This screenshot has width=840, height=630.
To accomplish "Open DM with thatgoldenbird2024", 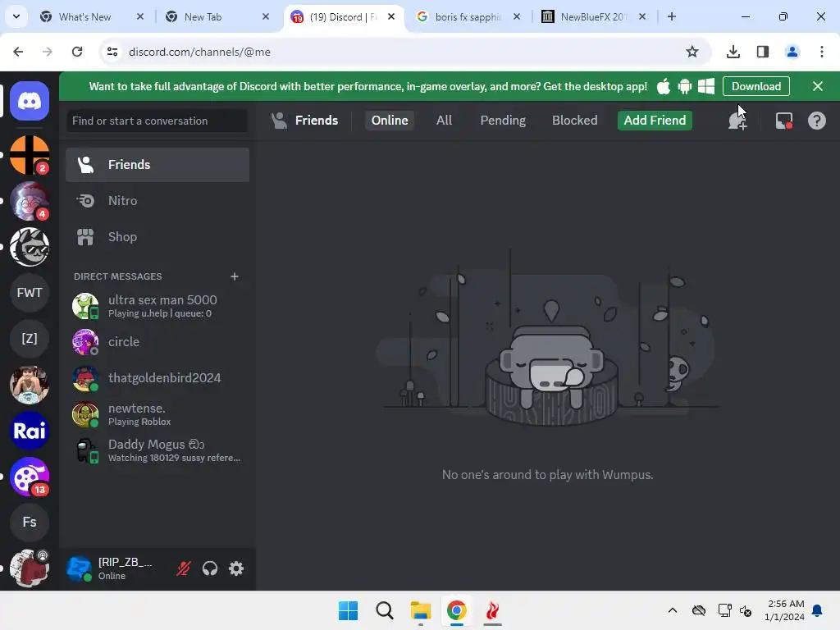I will 157,378.
